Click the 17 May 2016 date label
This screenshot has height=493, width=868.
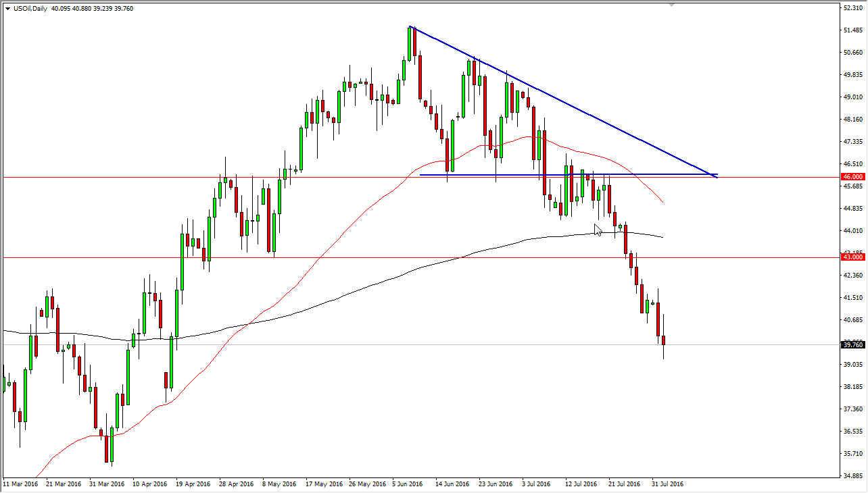point(324,484)
